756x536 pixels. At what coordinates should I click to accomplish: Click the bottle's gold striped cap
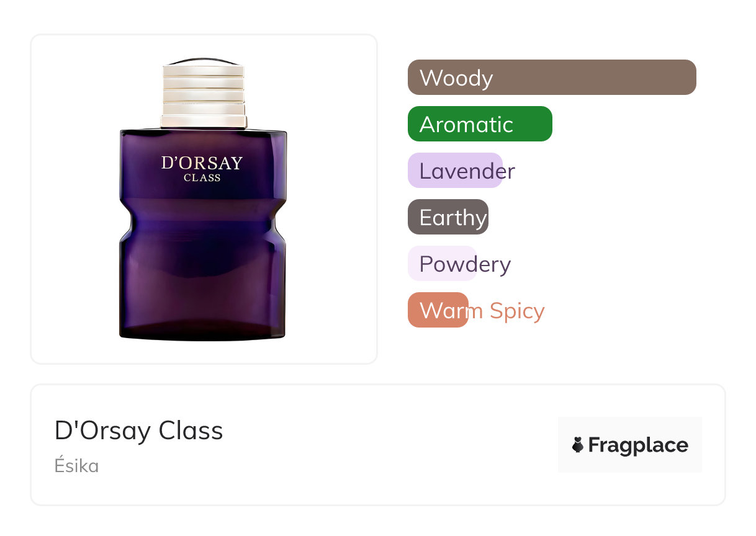click(x=204, y=93)
